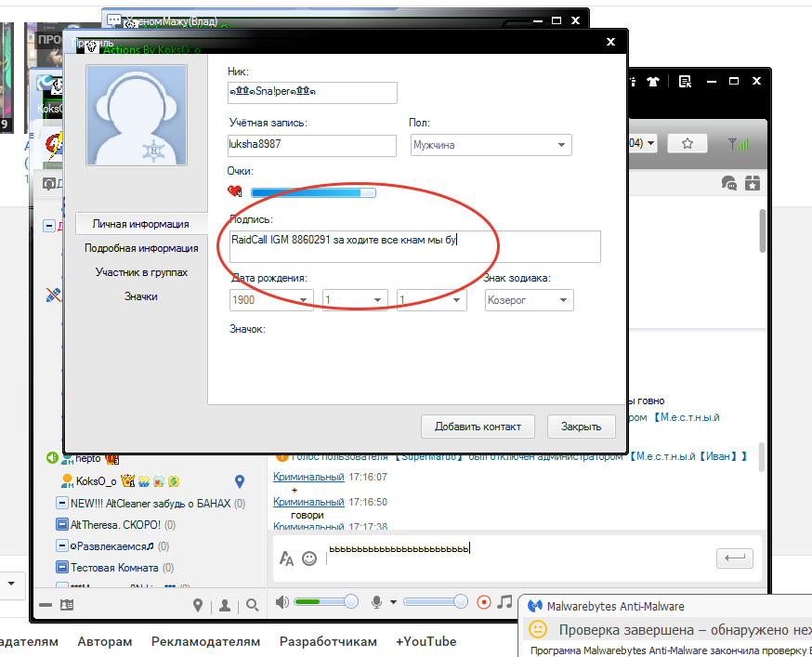Collapse the Тестовая Комната channel

click(x=61, y=568)
